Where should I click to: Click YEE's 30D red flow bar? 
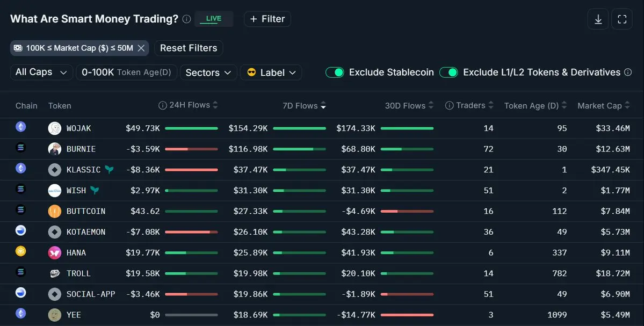(407, 315)
